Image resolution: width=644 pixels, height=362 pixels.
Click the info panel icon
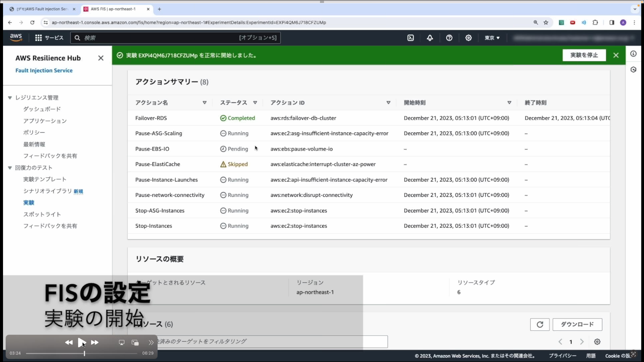[x=633, y=54]
